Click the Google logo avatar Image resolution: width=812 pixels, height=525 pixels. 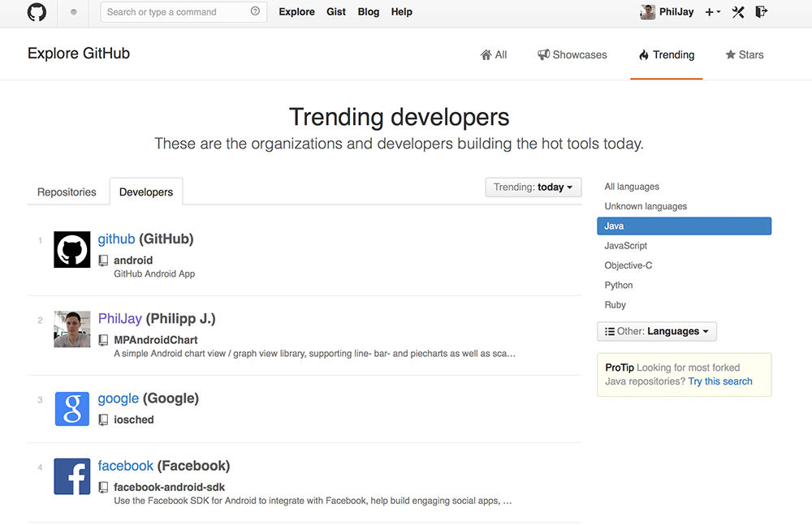click(72, 408)
